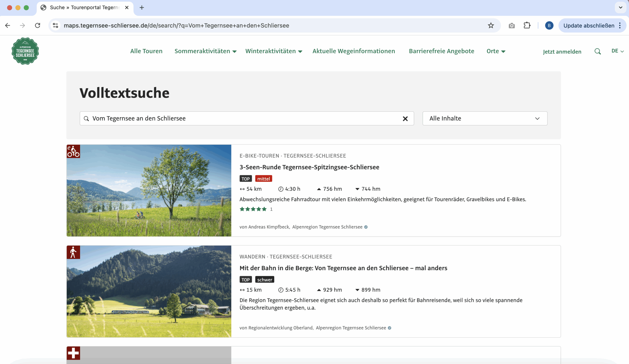Reload the page
Viewport: 629px width, 364px height.
click(37, 26)
